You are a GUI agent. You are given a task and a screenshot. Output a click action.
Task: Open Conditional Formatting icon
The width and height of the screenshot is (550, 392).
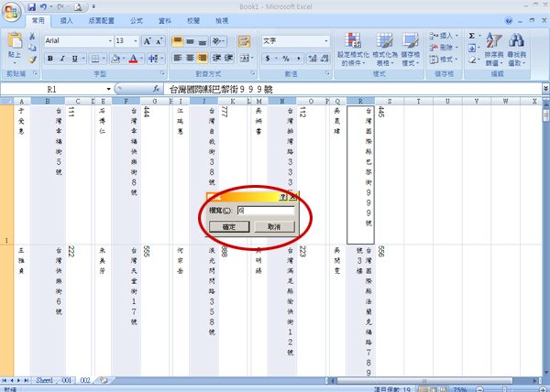tap(353, 40)
